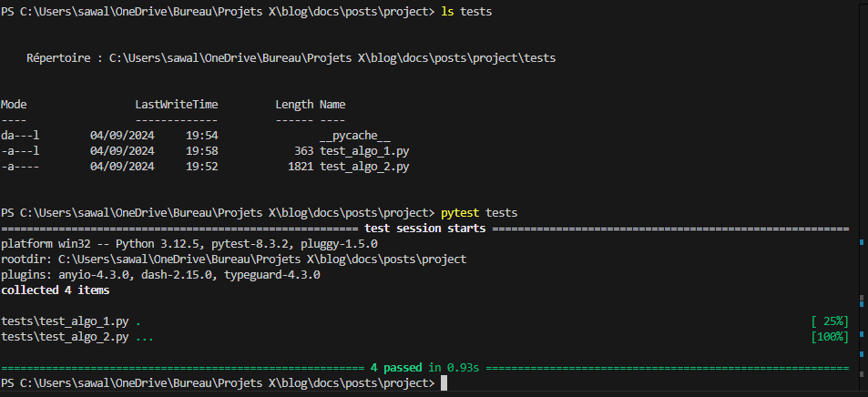Click the Répertoire directory path line
The image size is (868, 397).
(291, 58)
